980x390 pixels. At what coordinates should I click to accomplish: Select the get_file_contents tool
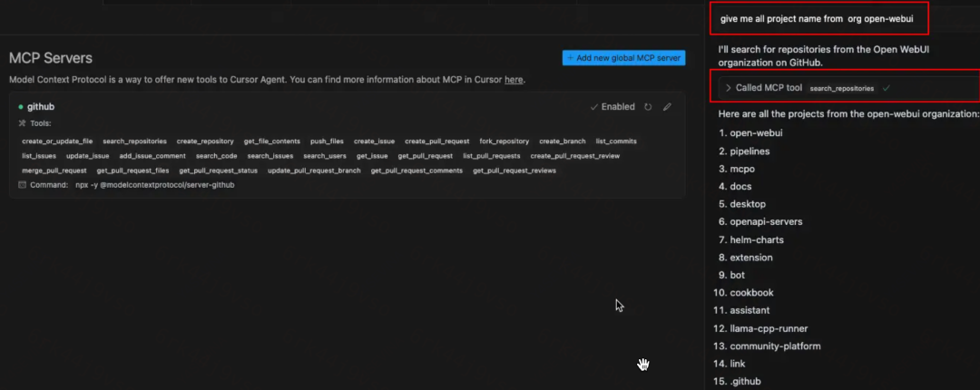coord(272,141)
